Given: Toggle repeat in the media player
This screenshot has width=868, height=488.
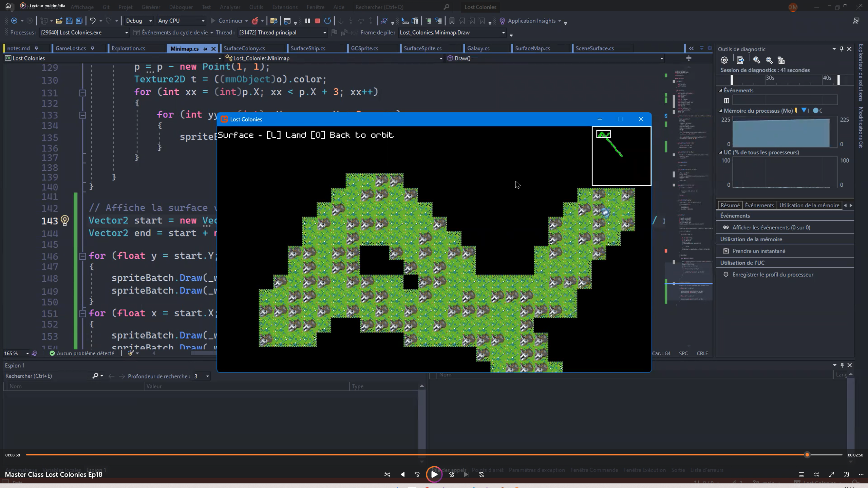Looking at the screenshot, I should tap(481, 474).
